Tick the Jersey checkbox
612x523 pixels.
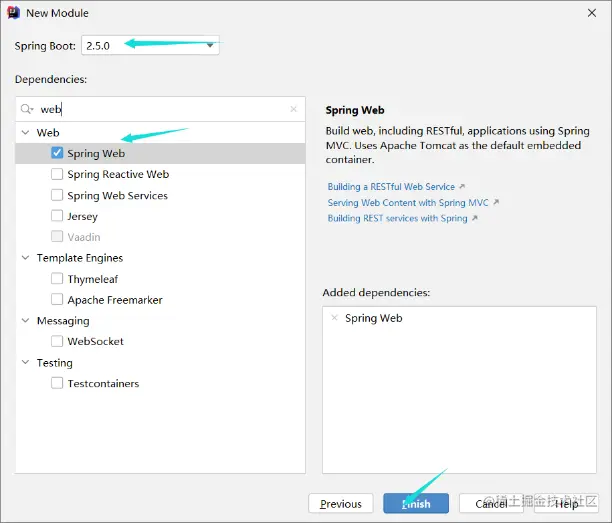57,215
